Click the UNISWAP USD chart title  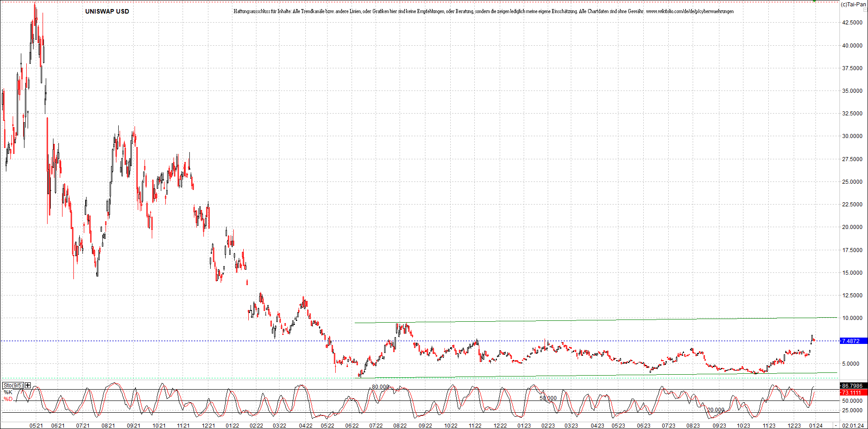[107, 11]
